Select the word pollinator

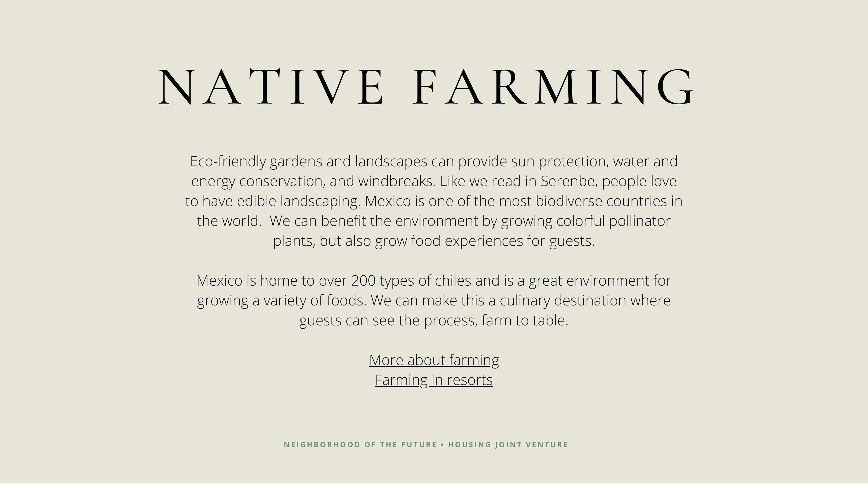(639, 221)
